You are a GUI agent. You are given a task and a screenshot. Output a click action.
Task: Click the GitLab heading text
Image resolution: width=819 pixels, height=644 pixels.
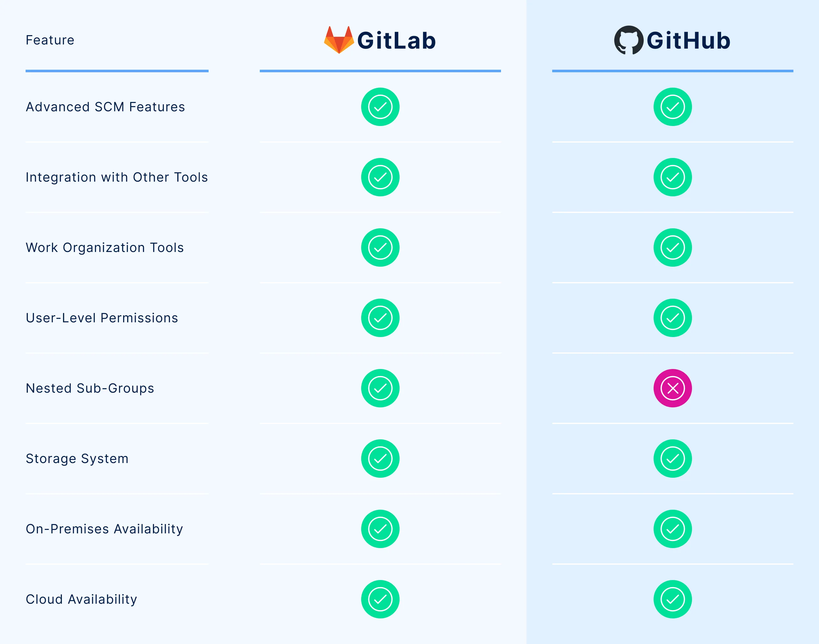coord(396,40)
